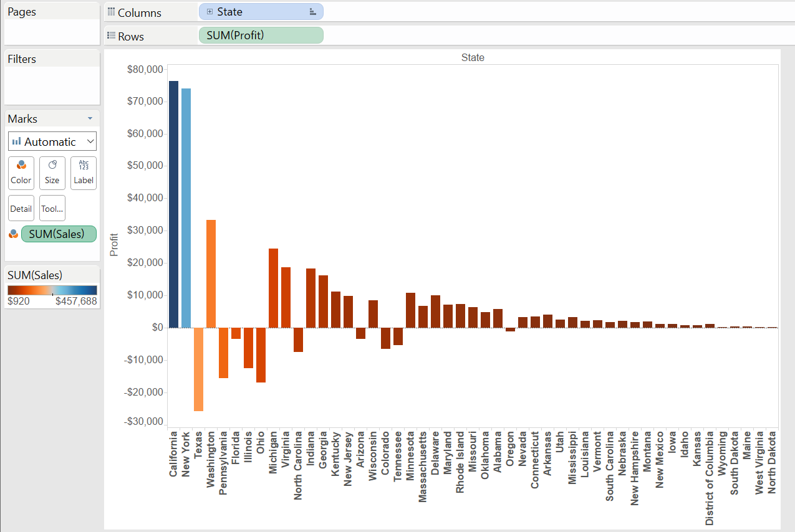The width and height of the screenshot is (795, 532).
Task: Click the North Carolina axis label
Action: (298, 465)
